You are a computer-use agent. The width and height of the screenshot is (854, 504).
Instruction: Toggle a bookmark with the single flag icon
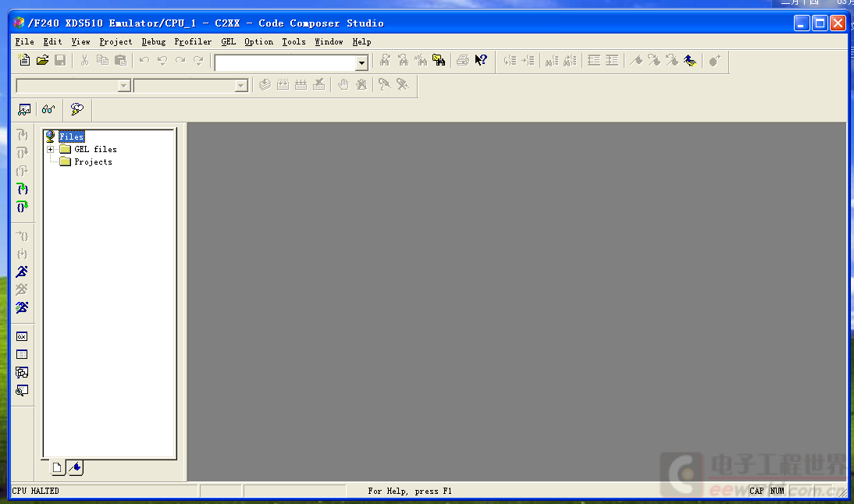[x=636, y=60]
